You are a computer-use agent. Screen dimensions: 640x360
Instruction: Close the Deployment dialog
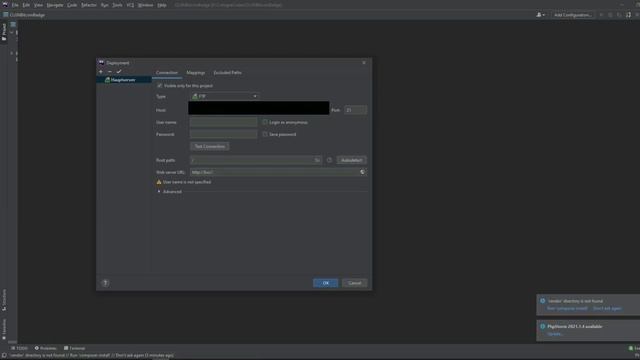[x=364, y=63]
